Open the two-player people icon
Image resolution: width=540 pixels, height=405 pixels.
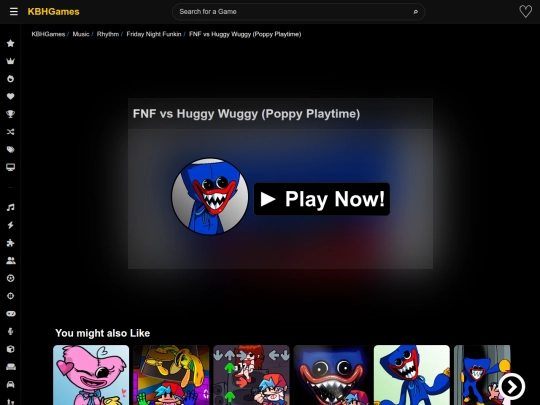coord(11,261)
